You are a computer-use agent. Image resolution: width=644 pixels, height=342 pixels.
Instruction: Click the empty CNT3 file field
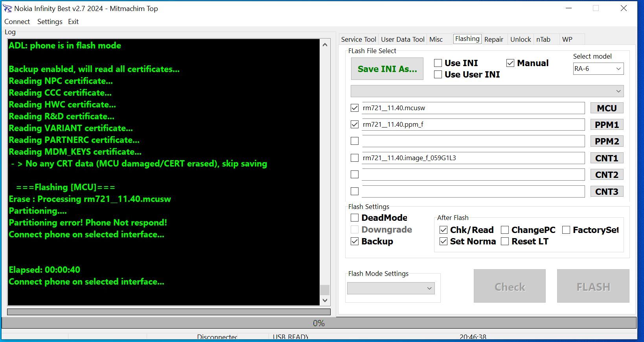coord(473,191)
